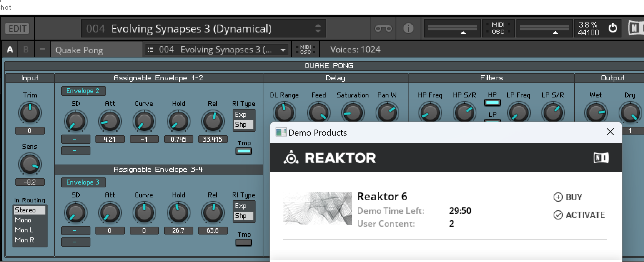
Task: Click the HP Freq knob in Filters
Action: pyautogui.click(x=430, y=112)
